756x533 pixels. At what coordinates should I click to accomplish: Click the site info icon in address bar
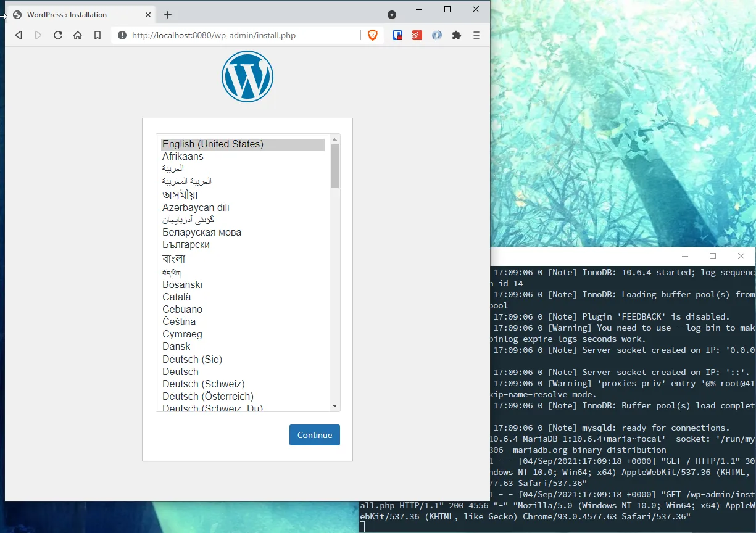pyautogui.click(x=122, y=35)
